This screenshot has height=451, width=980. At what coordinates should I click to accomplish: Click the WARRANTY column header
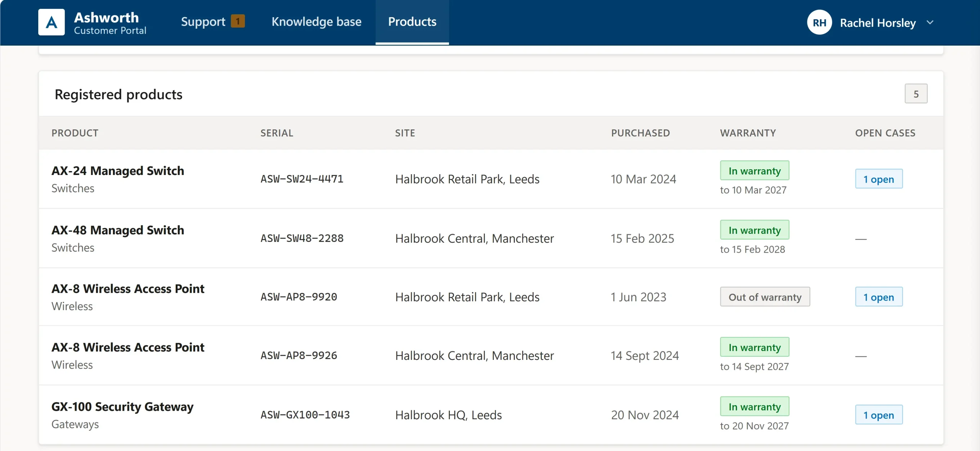point(748,133)
